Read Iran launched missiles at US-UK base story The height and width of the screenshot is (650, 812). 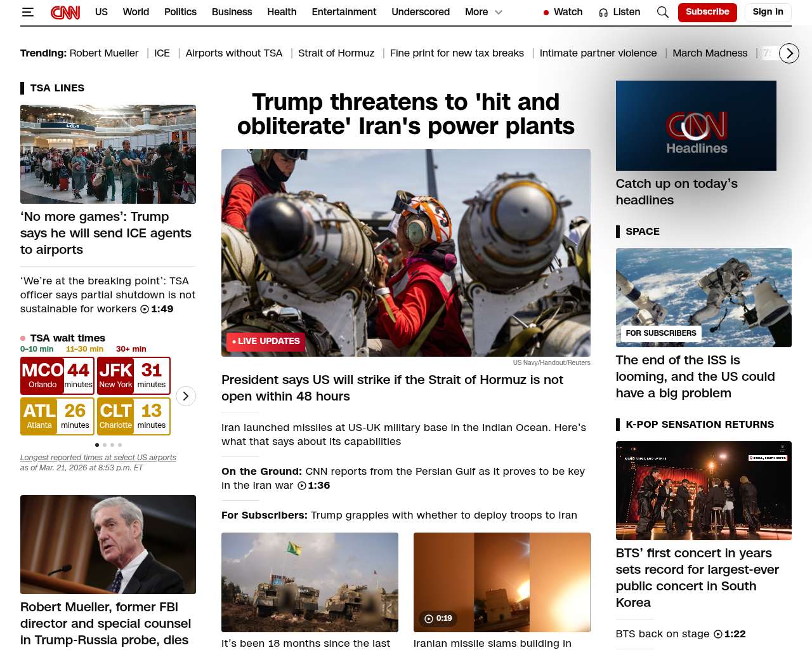(403, 435)
